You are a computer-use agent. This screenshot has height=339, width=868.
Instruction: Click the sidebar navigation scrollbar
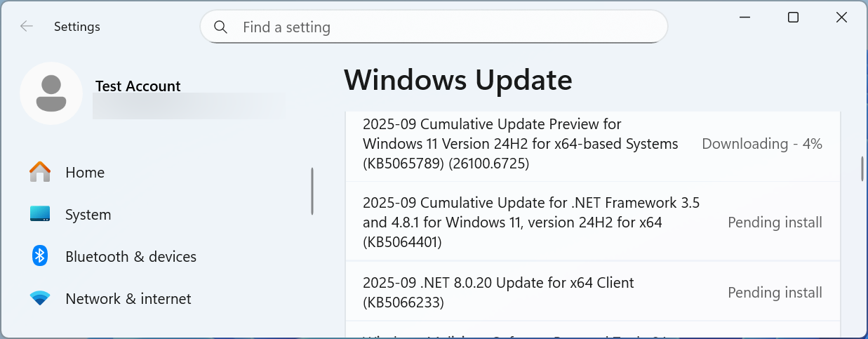(312, 191)
